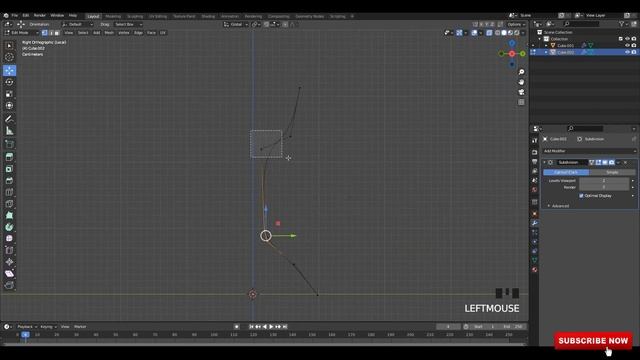This screenshot has width=640, height=360.
Task: Select the Knife tool
Action: click(x=9, y=204)
